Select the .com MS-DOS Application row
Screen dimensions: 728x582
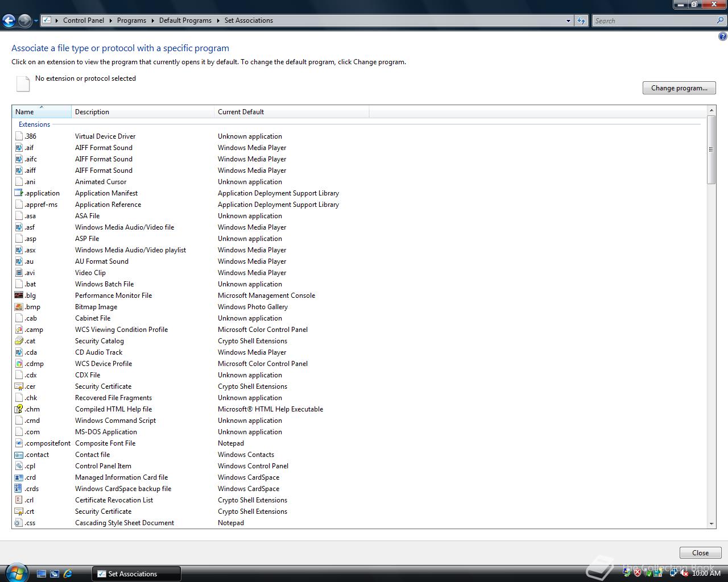tap(358, 432)
